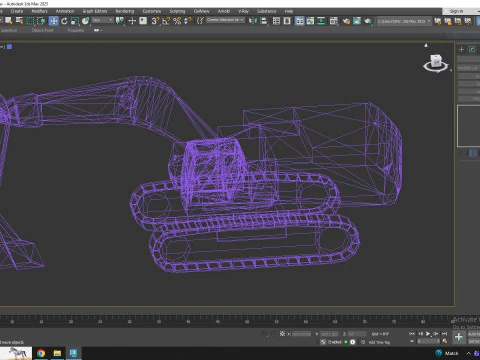Open the Graph Editors menu
Screen dimensions: 480x360
(x=95, y=11)
